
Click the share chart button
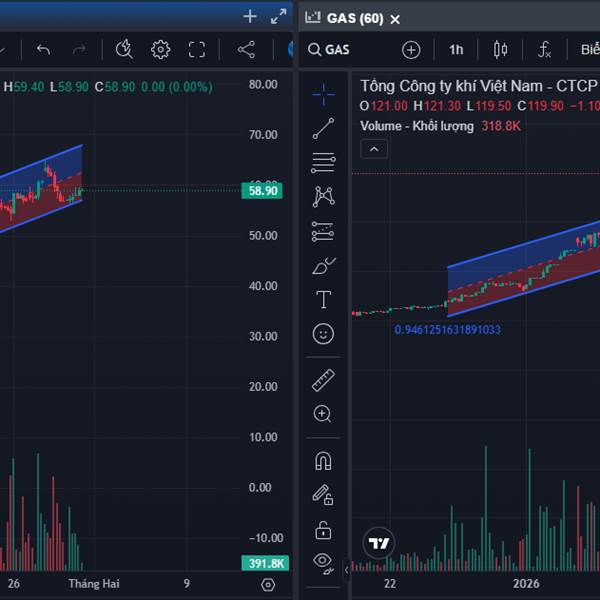coord(246,49)
